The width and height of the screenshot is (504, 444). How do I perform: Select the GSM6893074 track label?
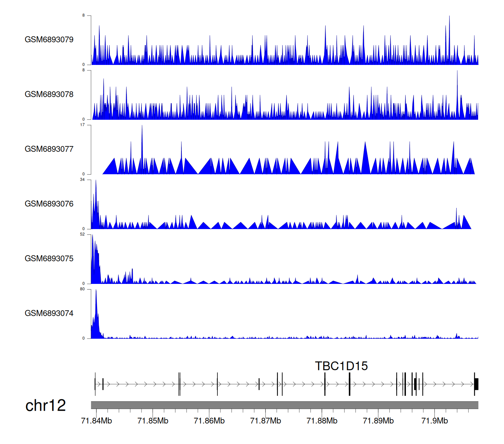49,313
